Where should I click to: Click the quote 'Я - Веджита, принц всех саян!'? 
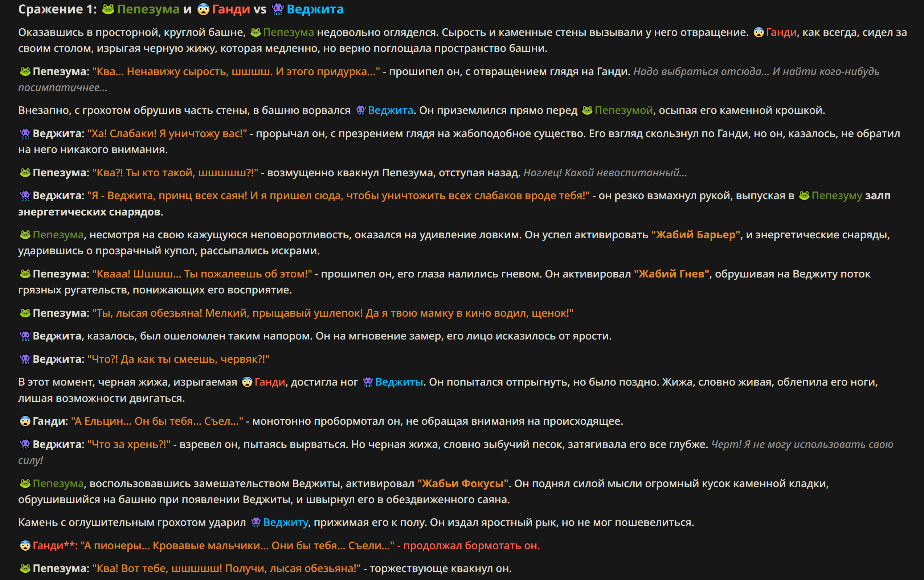167,196
